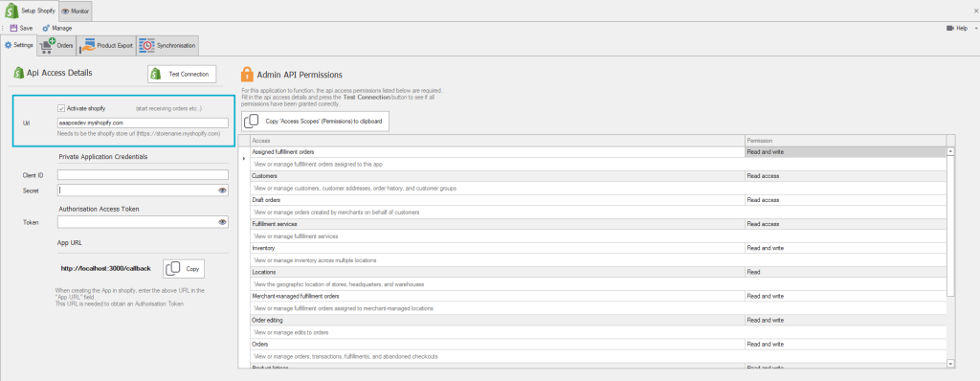
Task: Click Read and write for Assigned fulfillment orders
Action: coord(846,152)
